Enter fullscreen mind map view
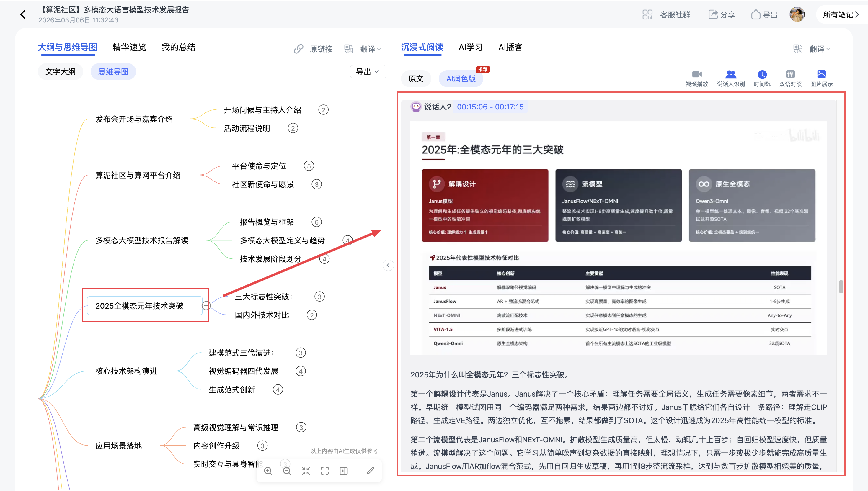The width and height of the screenshot is (868, 491). click(x=324, y=471)
